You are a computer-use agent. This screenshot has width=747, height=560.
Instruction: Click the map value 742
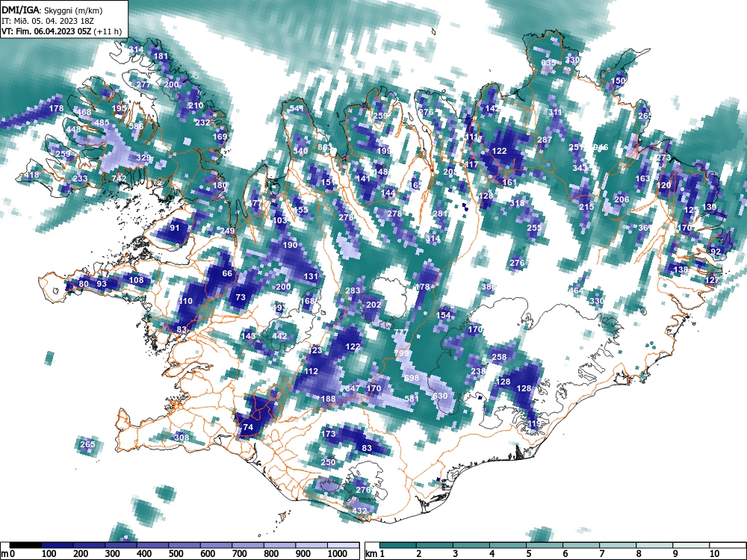click(119, 178)
